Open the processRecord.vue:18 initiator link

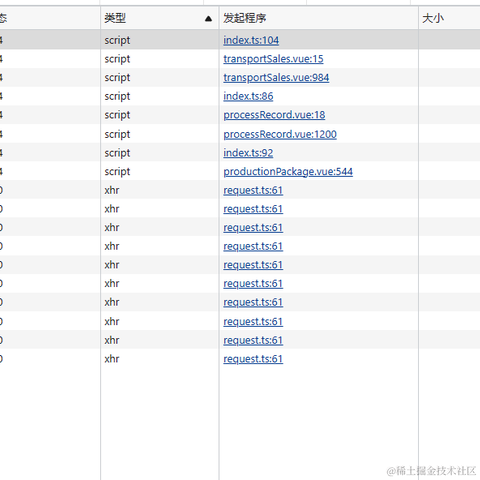[x=274, y=115]
